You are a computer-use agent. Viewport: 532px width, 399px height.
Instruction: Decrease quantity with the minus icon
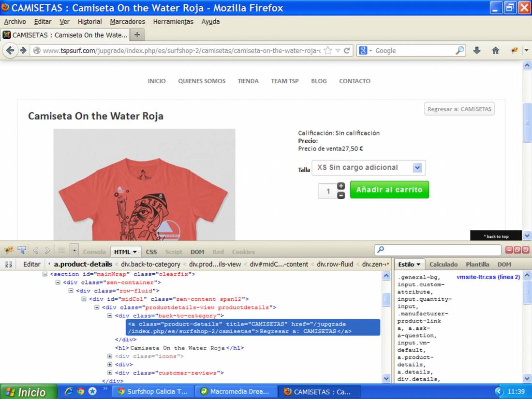pyautogui.click(x=341, y=195)
